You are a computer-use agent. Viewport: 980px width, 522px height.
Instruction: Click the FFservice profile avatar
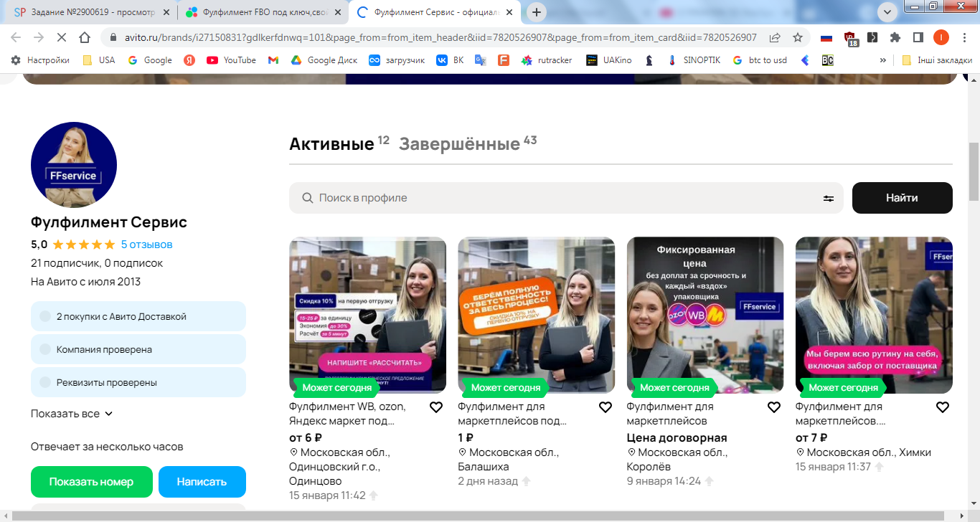[x=74, y=165]
